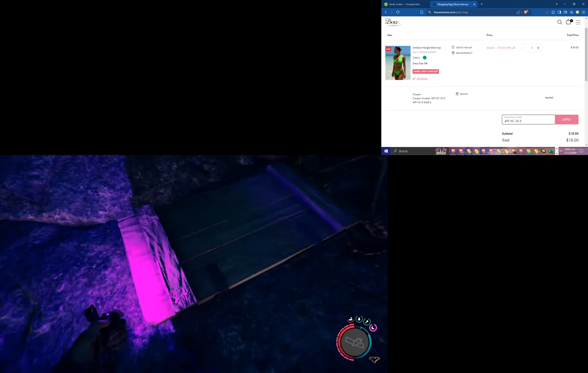Click the edit details pencil icon
Screen dimensions: 588x373
(x=414, y=79)
